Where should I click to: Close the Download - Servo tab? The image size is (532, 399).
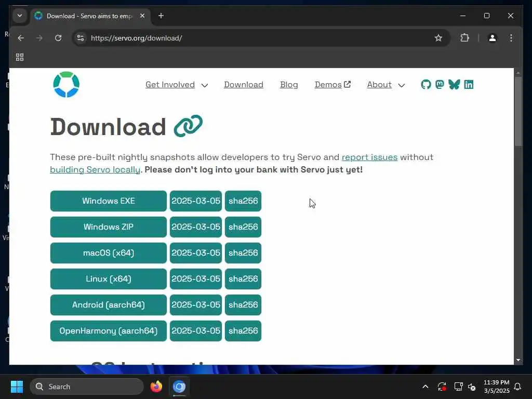[x=142, y=16]
